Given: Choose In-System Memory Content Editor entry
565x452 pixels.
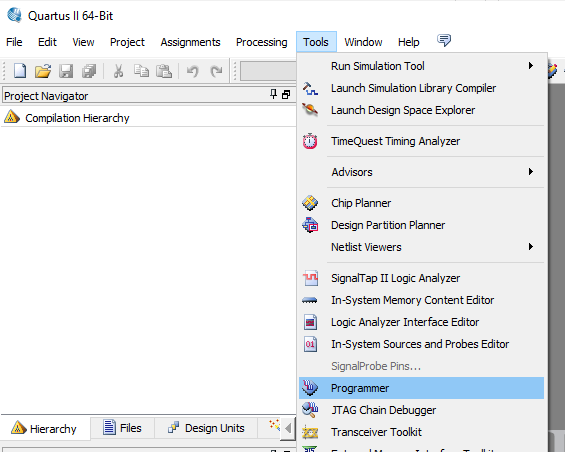Looking at the screenshot, I should [x=421, y=300].
